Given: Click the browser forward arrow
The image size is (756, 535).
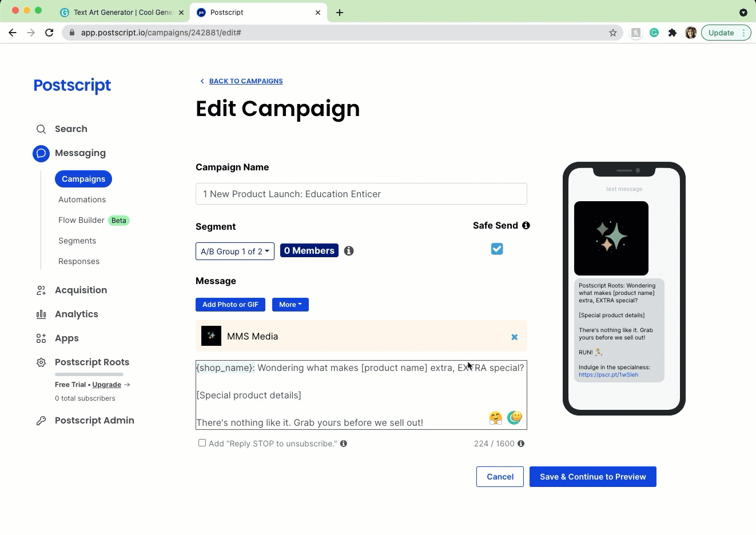Looking at the screenshot, I should (x=31, y=33).
